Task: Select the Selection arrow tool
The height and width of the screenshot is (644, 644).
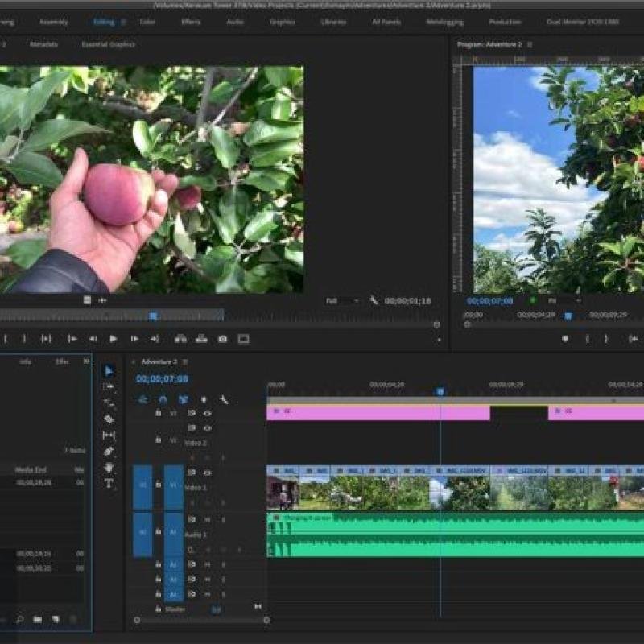Action: (x=109, y=371)
